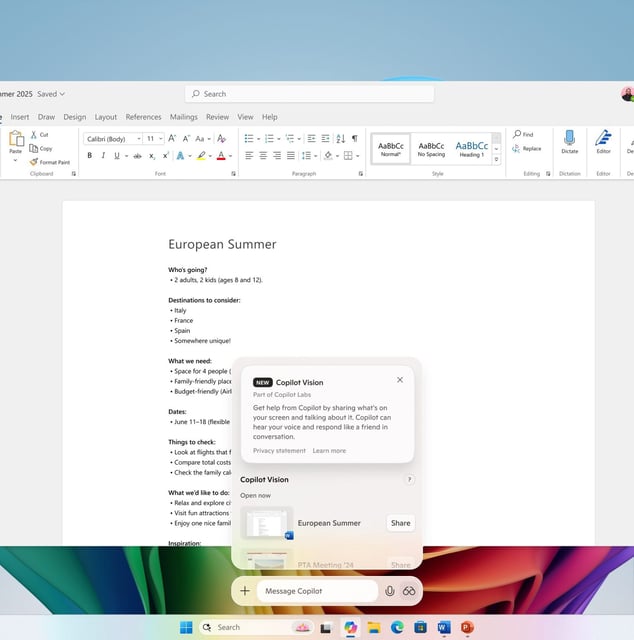The height and width of the screenshot is (640, 634).
Task: Shrink font size with the shrink font icon
Action: pos(186,139)
